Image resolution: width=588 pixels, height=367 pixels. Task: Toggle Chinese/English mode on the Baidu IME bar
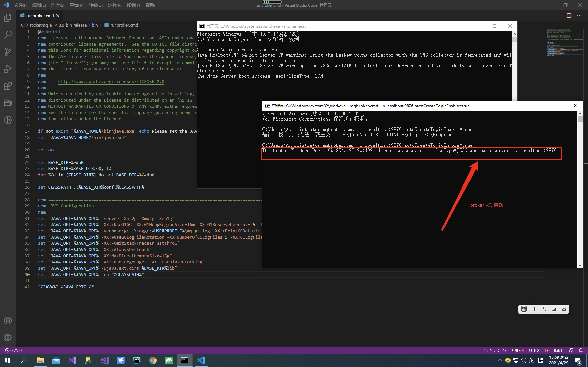pyautogui.click(x=534, y=309)
